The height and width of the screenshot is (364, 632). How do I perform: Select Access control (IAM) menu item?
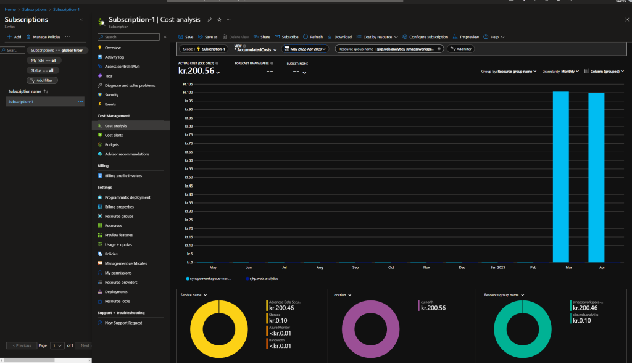(122, 66)
